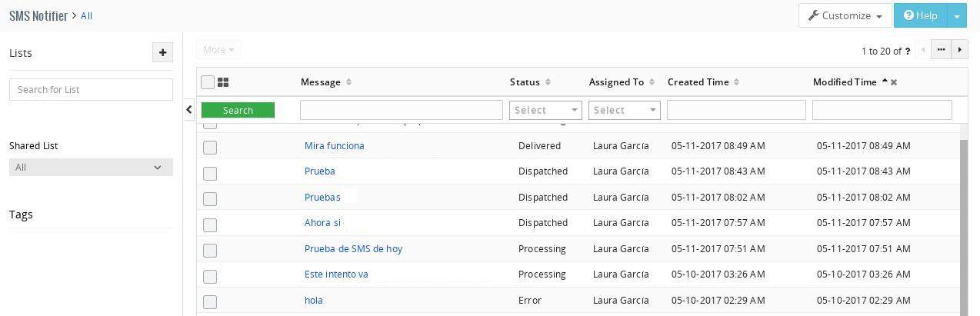
Task: Sort by Message column arrows
Action: coord(348,82)
